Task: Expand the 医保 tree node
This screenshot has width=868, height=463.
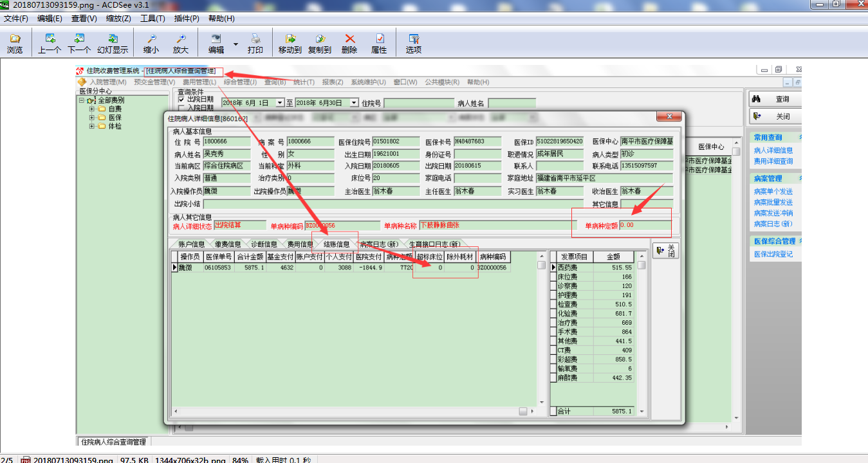Action: (91, 118)
